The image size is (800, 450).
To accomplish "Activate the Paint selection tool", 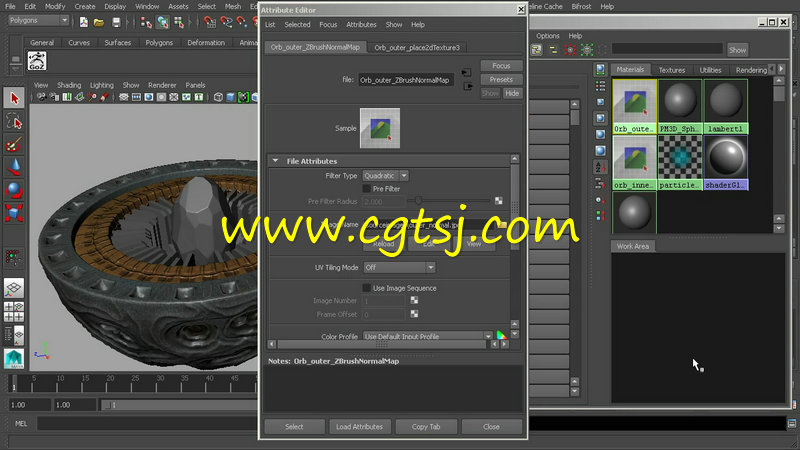I will point(14,144).
